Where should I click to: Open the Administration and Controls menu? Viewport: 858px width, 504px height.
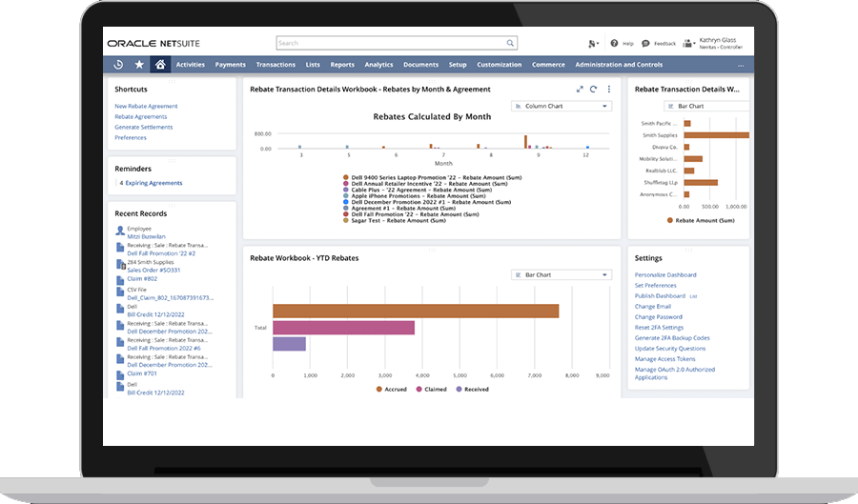click(x=619, y=65)
